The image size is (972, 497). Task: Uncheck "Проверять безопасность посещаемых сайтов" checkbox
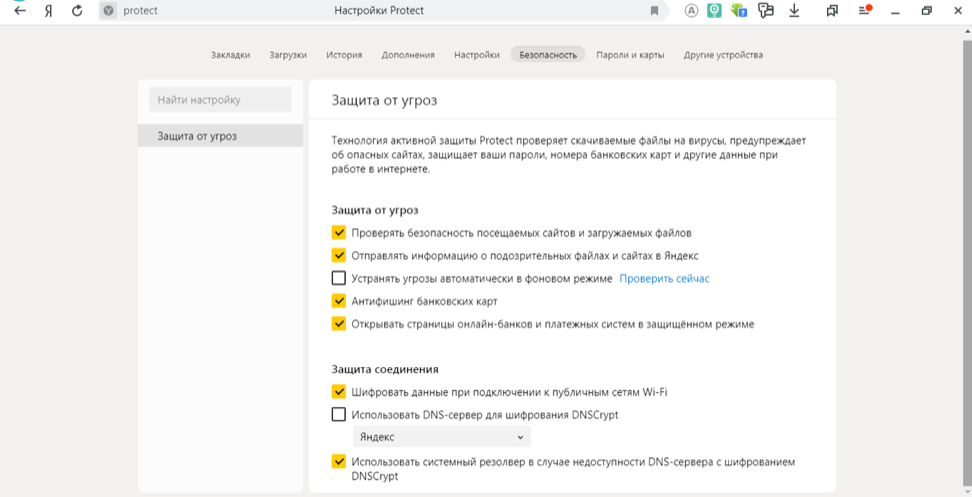tap(339, 233)
